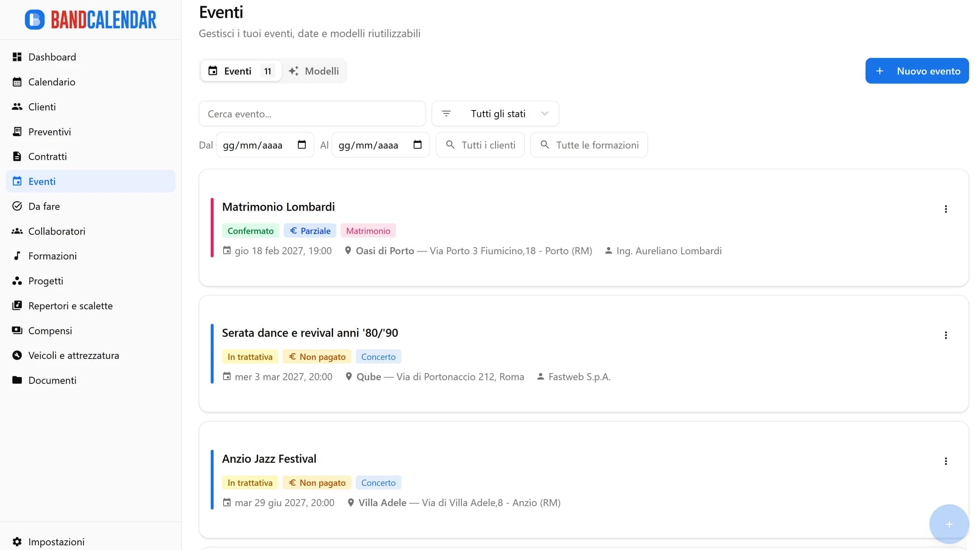Click the Confermato status badge on Matrimonio Lombardi
This screenshot has height=550, width=980.
251,230
